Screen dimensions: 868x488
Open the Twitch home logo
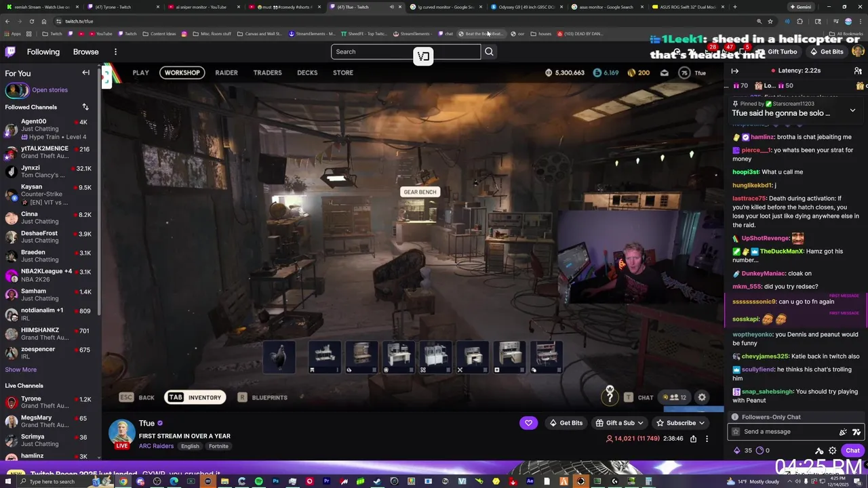10,52
